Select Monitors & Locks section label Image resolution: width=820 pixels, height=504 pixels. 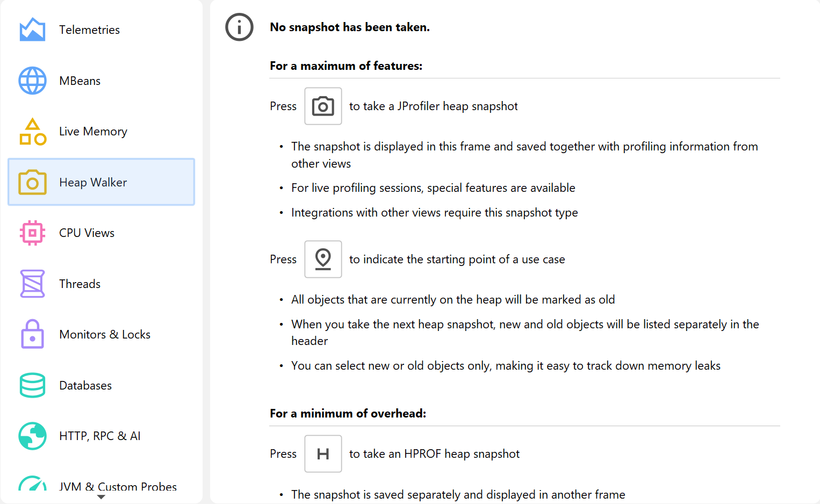[105, 335]
